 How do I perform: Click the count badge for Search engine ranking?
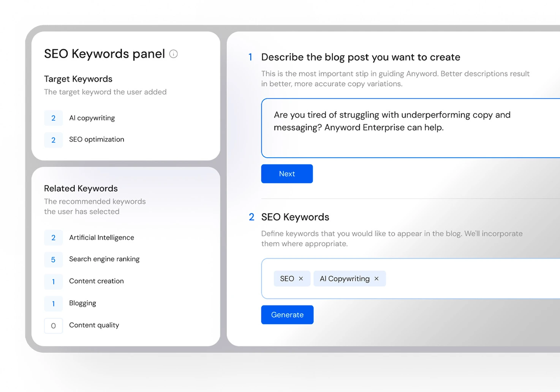tap(53, 259)
